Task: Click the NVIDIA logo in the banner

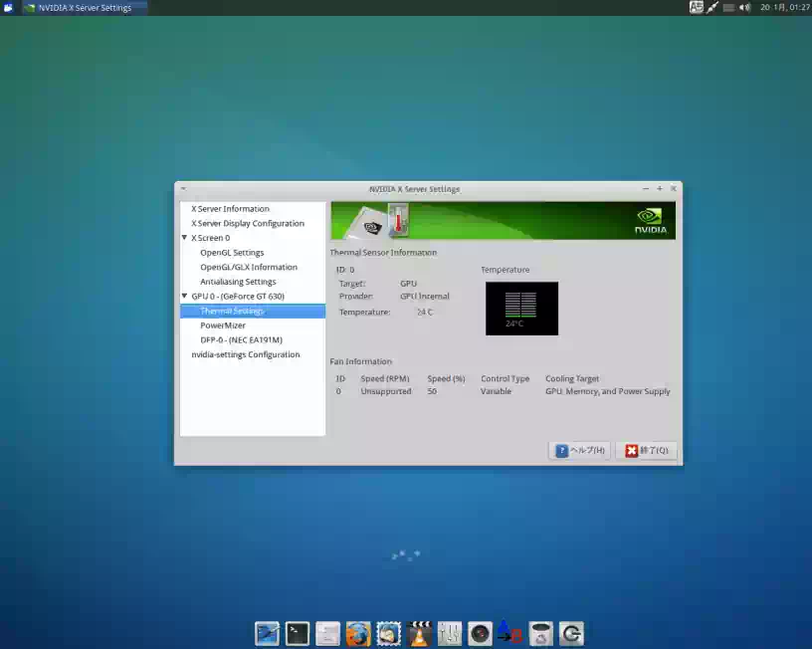Action: pyautogui.click(x=651, y=221)
